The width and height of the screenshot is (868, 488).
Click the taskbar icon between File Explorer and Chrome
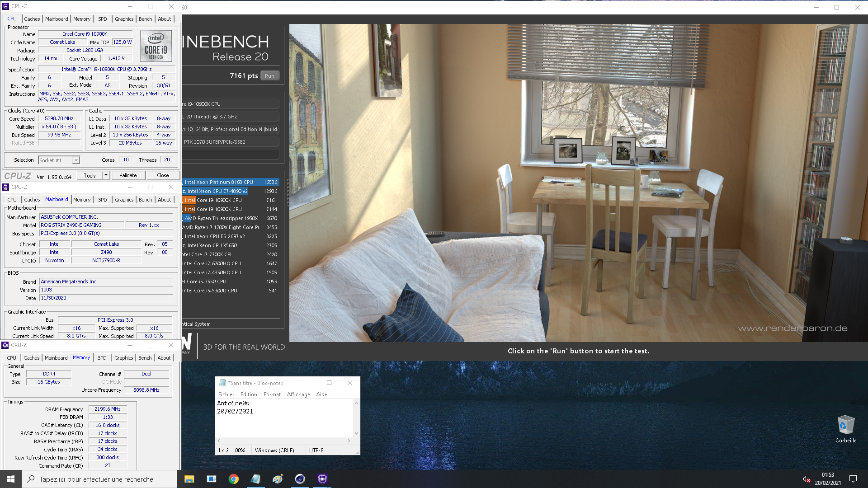(211, 479)
